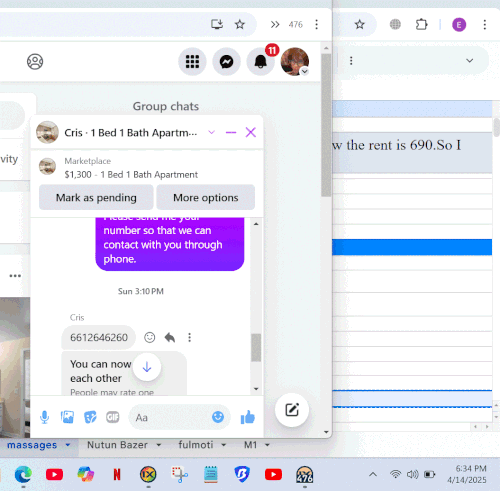Send a thumbs up like
500x491 pixels.
tap(248, 417)
